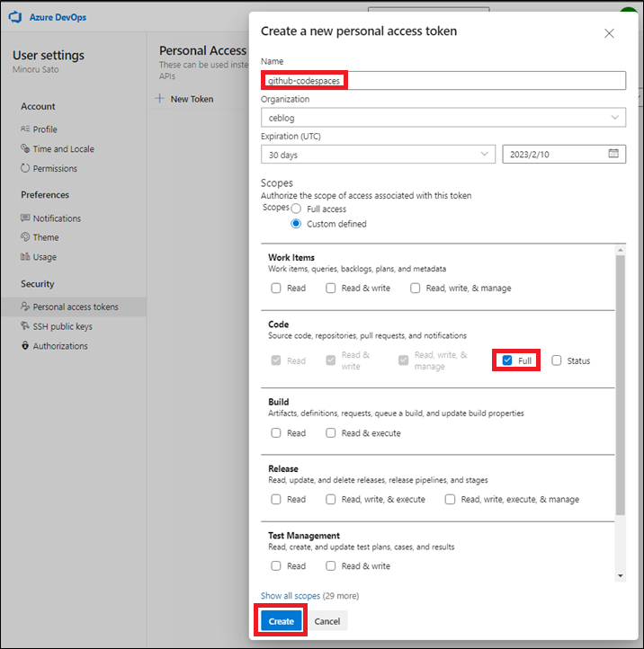Image resolution: width=644 pixels, height=649 pixels.
Task: Check Test Management Read & write checkbox
Action: click(330, 565)
